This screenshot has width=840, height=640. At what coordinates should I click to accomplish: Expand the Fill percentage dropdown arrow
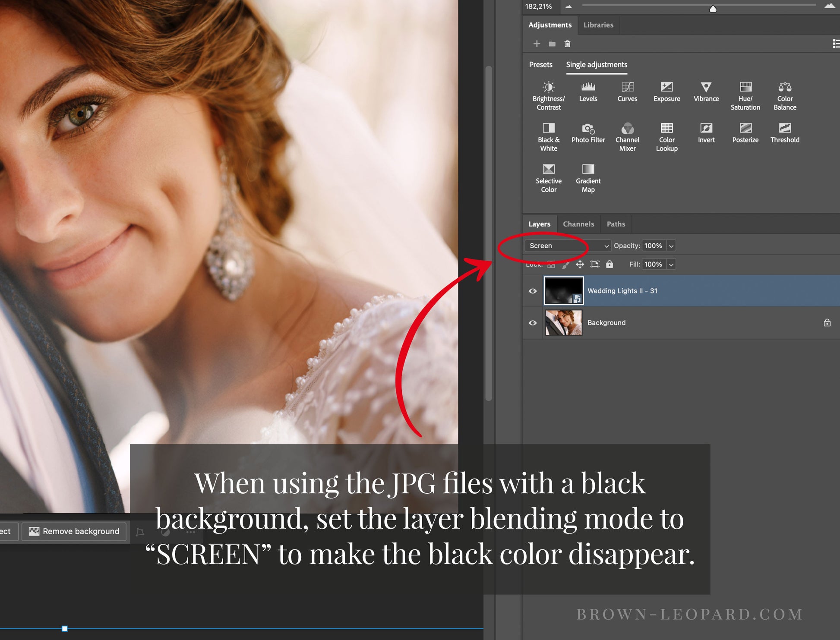click(x=671, y=265)
